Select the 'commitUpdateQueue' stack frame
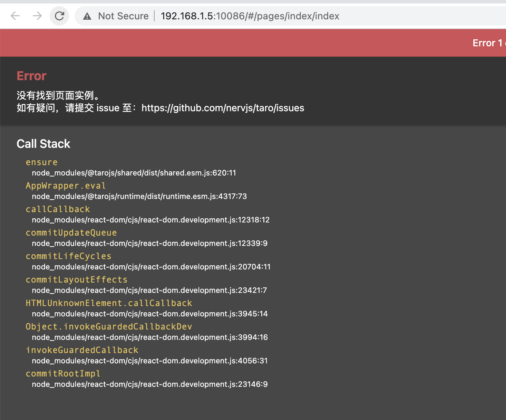 coord(71,232)
